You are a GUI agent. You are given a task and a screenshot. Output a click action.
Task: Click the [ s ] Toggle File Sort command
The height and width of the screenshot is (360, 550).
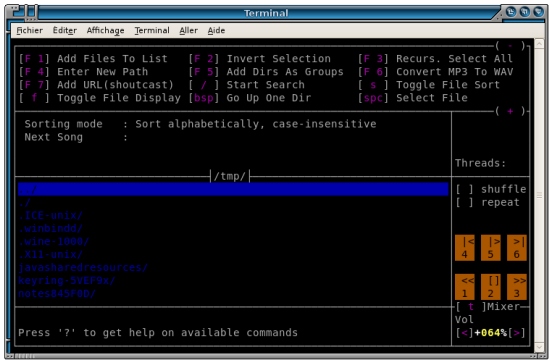click(x=429, y=85)
